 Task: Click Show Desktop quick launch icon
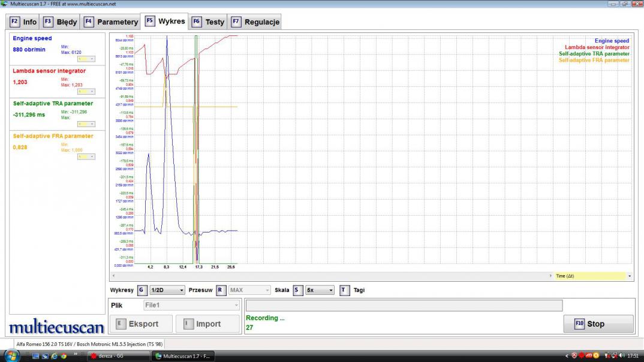coord(36,356)
